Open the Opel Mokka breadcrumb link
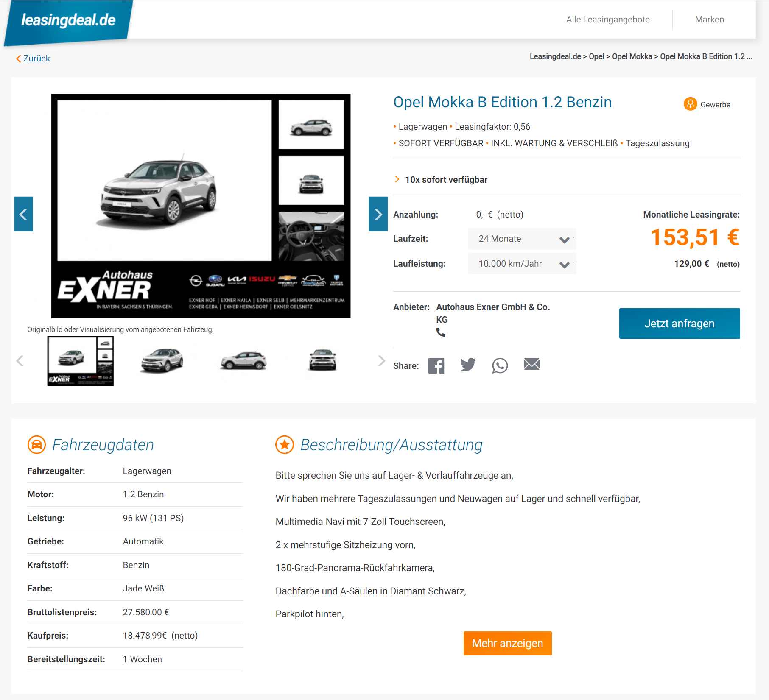The height and width of the screenshot is (700, 769). coord(632,56)
